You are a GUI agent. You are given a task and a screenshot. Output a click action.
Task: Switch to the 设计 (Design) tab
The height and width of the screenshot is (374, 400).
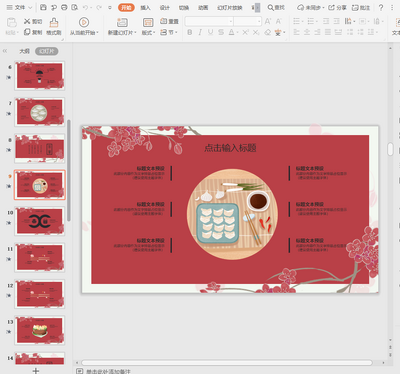165,7
